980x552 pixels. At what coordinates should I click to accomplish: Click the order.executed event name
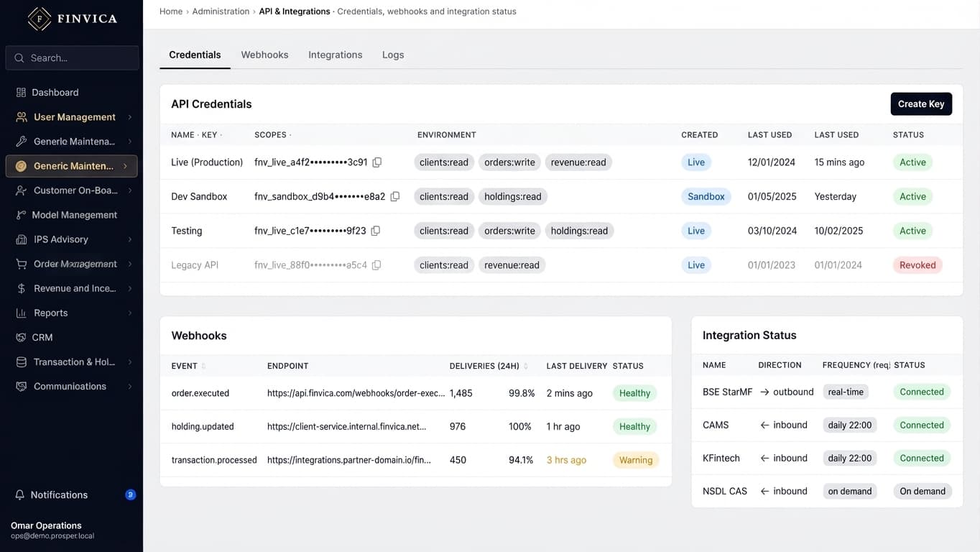200,393
